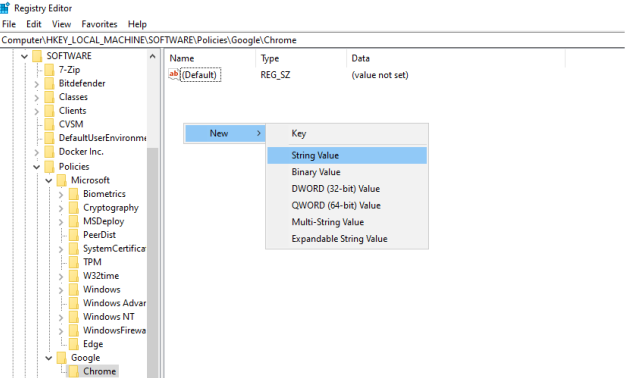Screen dimensions: 630x378
Task: Collapse the Microsoft tree node
Action: pyautogui.click(x=49, y=181)
